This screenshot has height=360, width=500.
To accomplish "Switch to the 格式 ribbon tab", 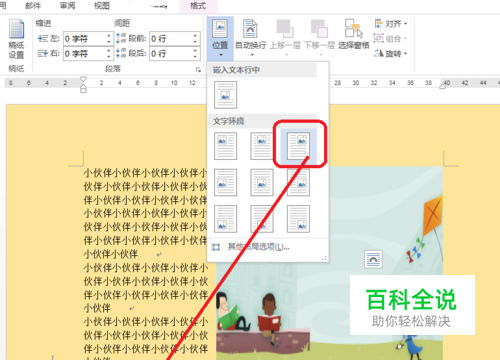I will [x=198, y=6].
